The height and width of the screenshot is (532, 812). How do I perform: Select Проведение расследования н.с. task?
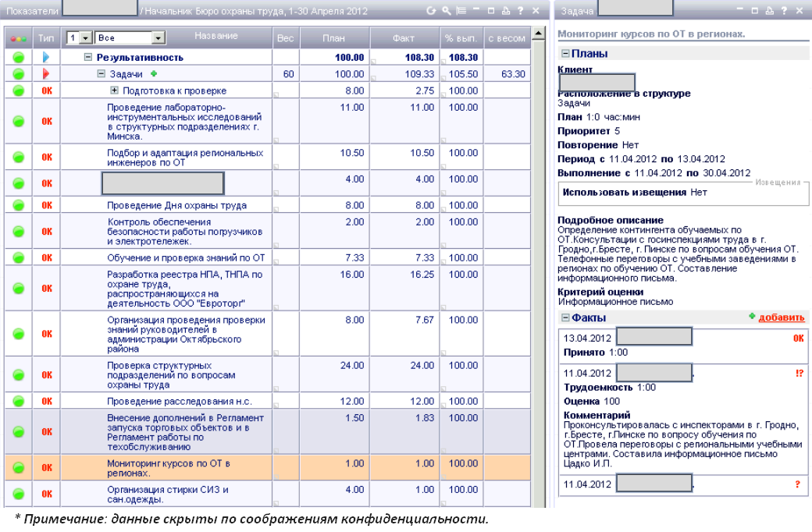click(179, 401)
